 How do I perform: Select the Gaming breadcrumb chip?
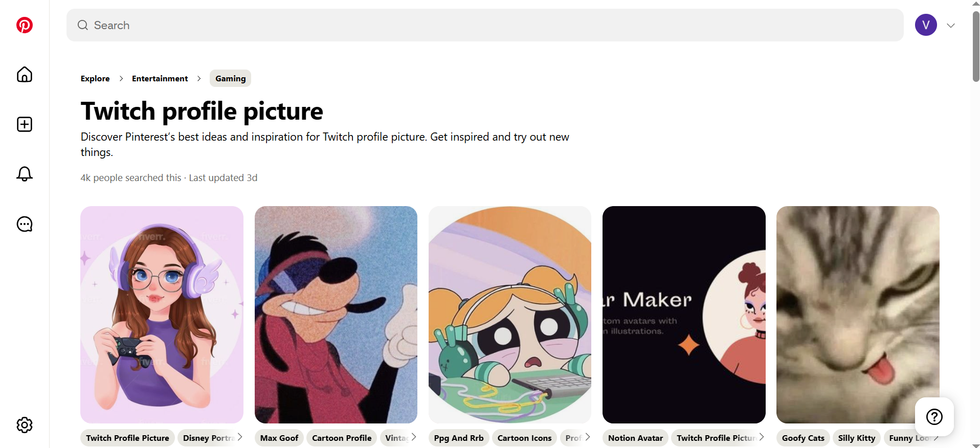pyautogui.click(x=230, y=78)
